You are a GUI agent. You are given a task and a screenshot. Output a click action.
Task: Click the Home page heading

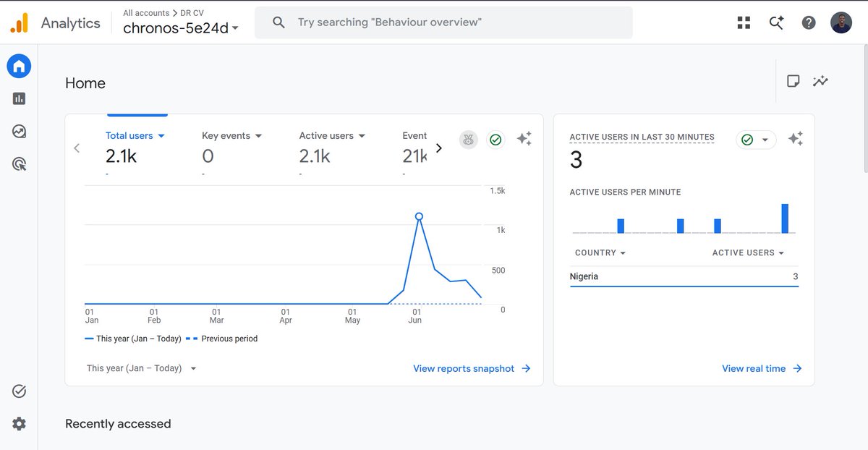[85, 83]
